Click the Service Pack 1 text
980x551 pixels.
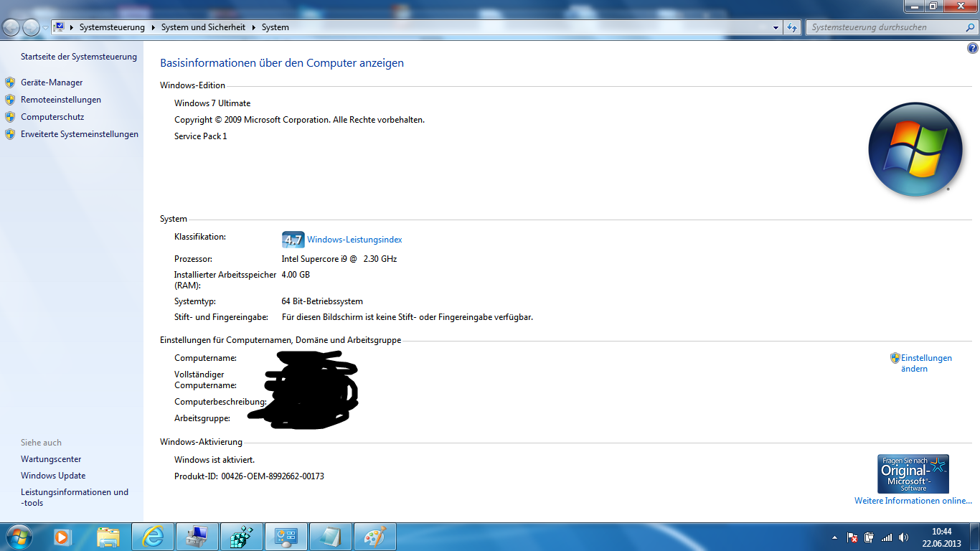click(x=200, y=136)
